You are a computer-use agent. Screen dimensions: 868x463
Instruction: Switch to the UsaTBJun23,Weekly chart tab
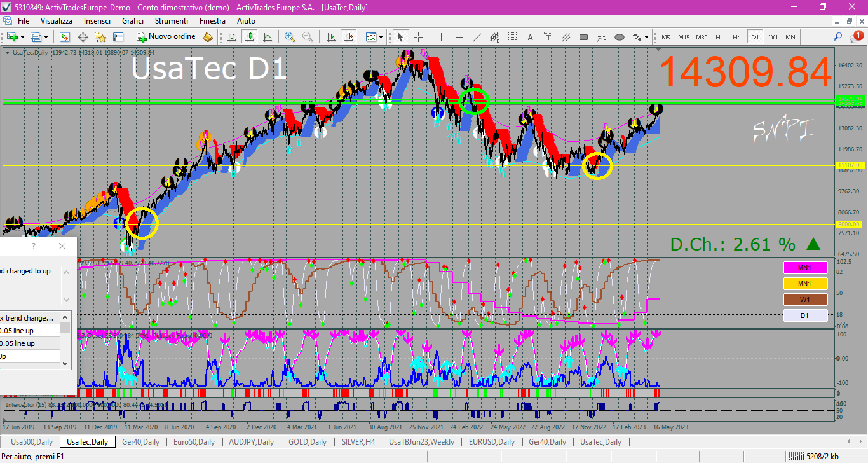pos(422,441)
